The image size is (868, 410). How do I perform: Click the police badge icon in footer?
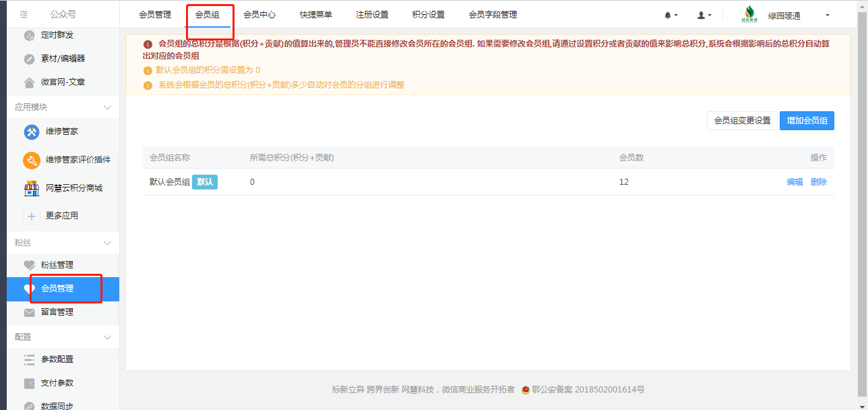526,390
